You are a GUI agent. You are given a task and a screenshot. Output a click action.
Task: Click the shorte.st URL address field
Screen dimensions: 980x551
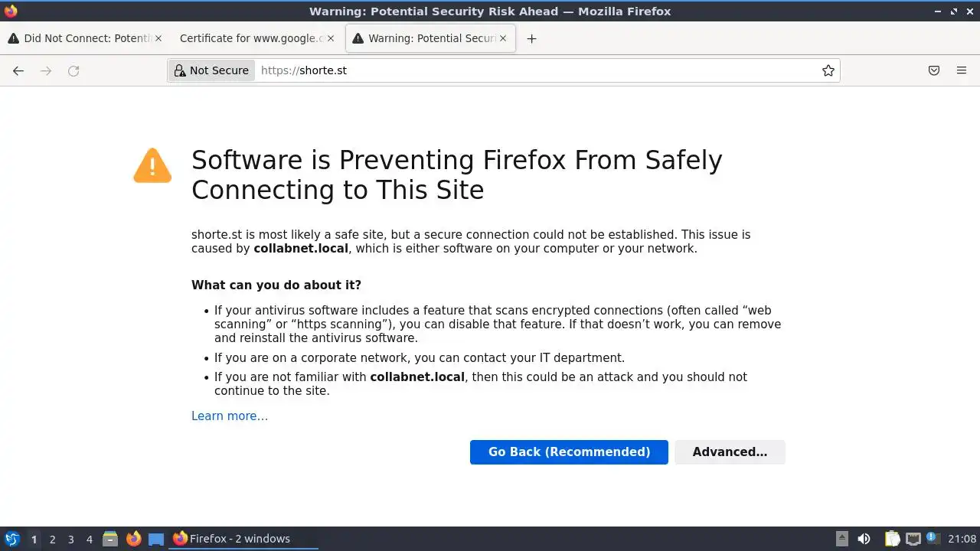pyautogui.click(x=536, y=70)
